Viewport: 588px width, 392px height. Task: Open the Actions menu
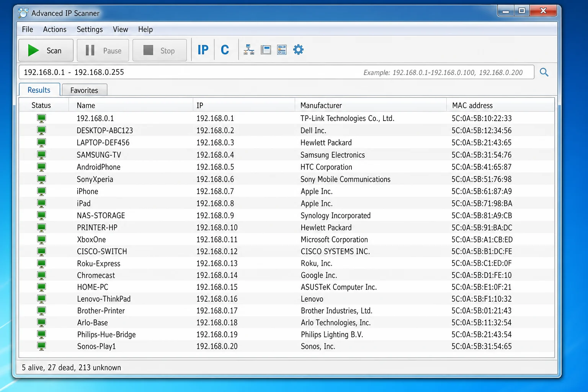pyautogui.click(x=55, y=29)
